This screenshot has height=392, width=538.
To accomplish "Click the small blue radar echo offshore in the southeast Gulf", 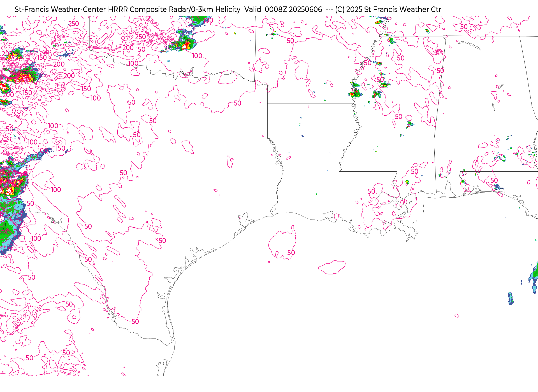I will 511,298.
